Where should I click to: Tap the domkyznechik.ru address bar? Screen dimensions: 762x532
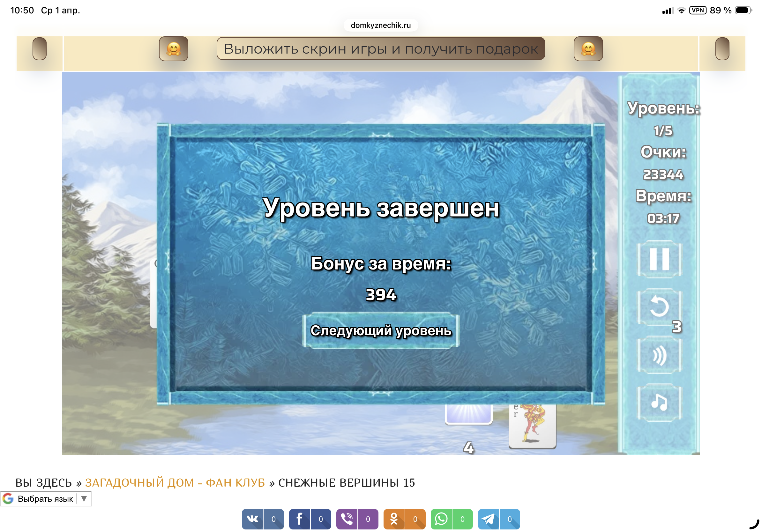(x=381, y=25)
